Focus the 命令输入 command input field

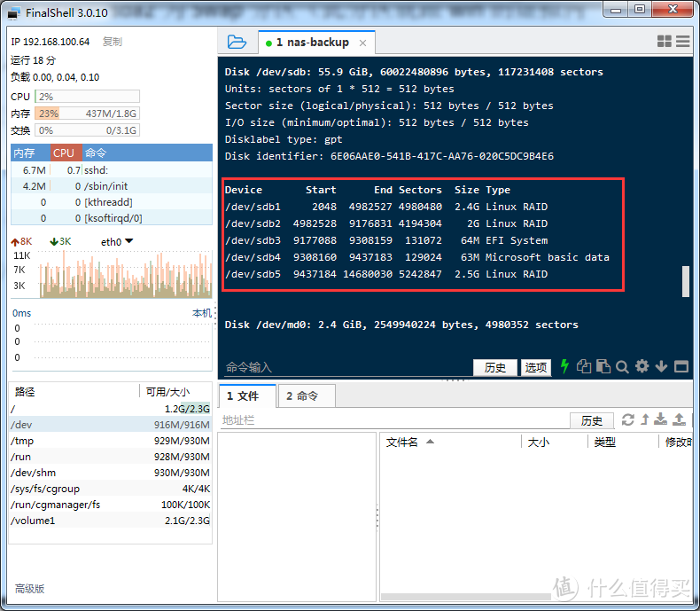click(348, 368)
